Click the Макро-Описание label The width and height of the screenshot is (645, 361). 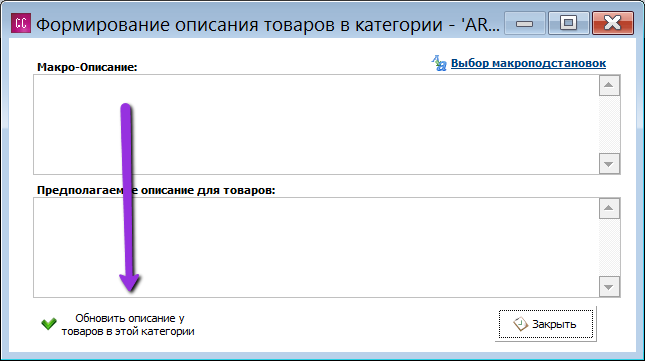click(87, 67)
